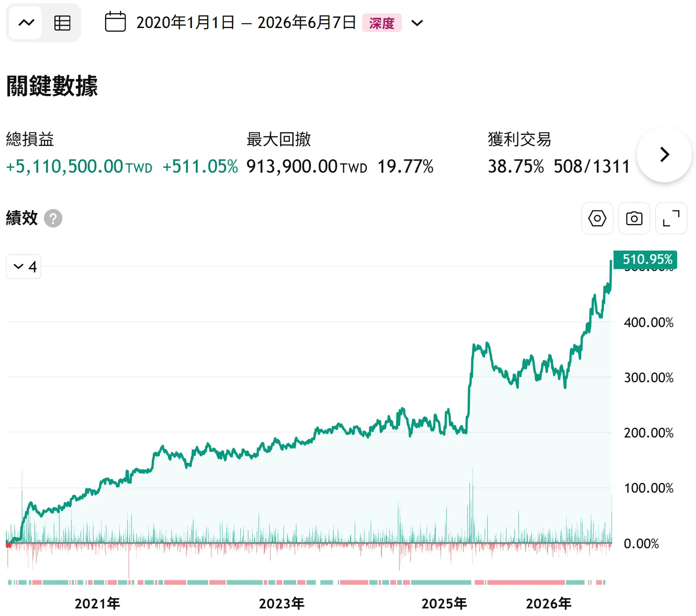The height and width of the screenshot is (616, 696).
Task: Switch to the line chart view
Action: pyautogui.click(x=26, y=23)
